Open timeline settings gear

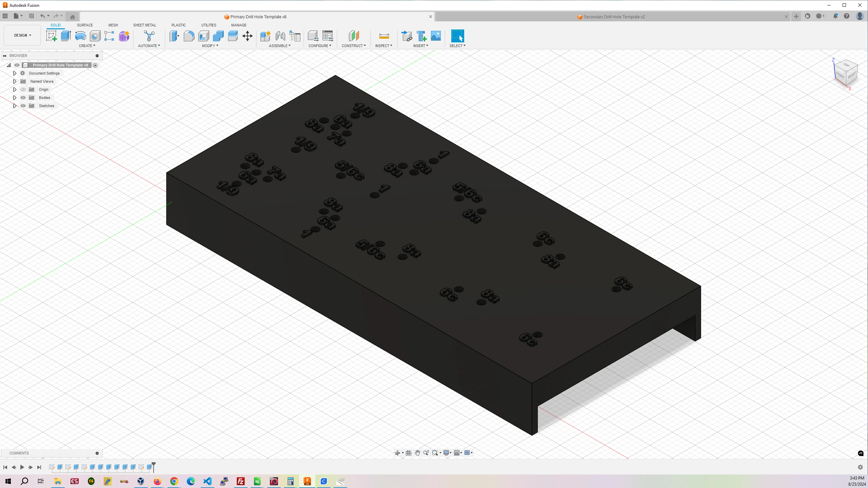pos(860,467)
